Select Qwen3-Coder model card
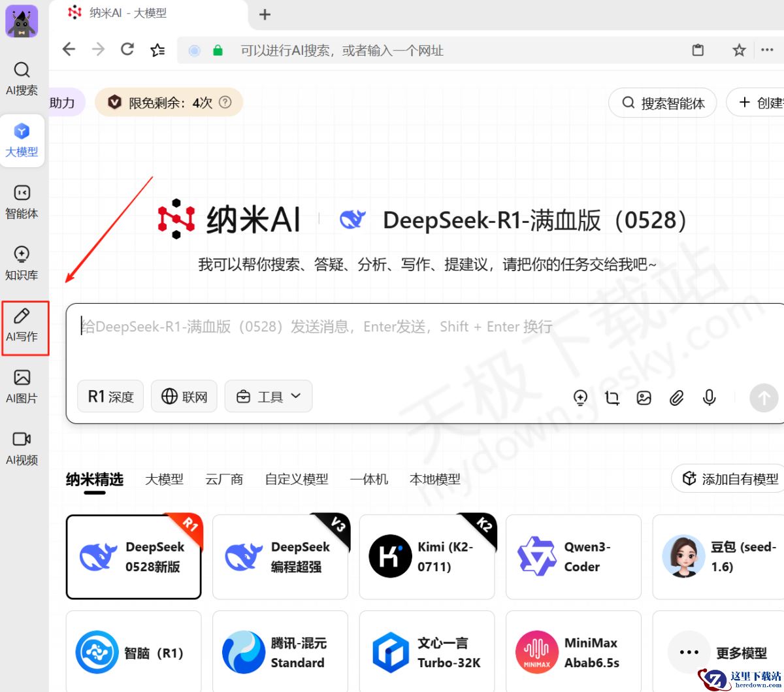The image size is (784, 692). 574,557
